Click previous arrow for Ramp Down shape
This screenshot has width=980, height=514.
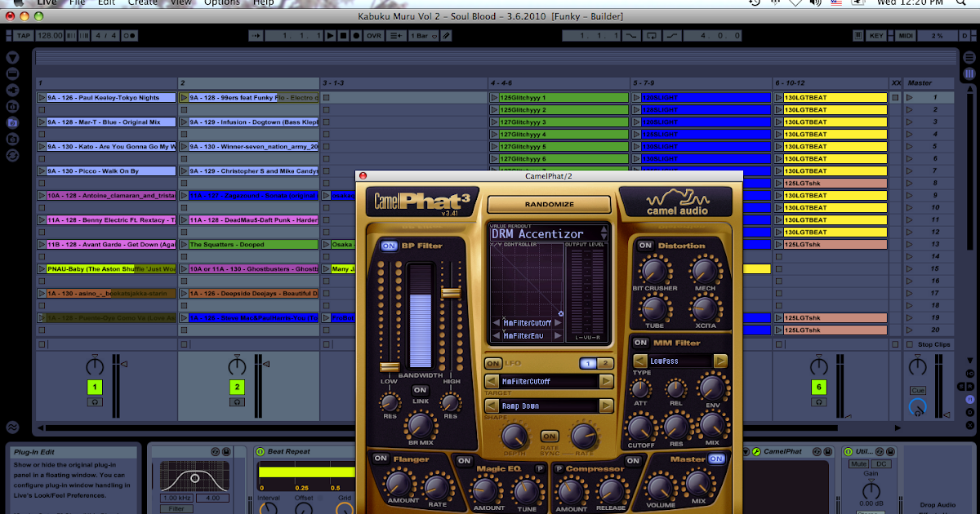[x=491, y=405]
